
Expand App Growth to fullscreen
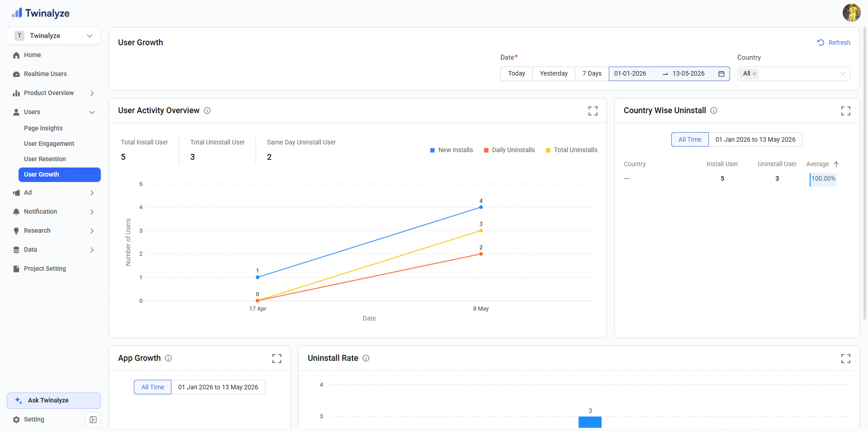click(277, 359)
